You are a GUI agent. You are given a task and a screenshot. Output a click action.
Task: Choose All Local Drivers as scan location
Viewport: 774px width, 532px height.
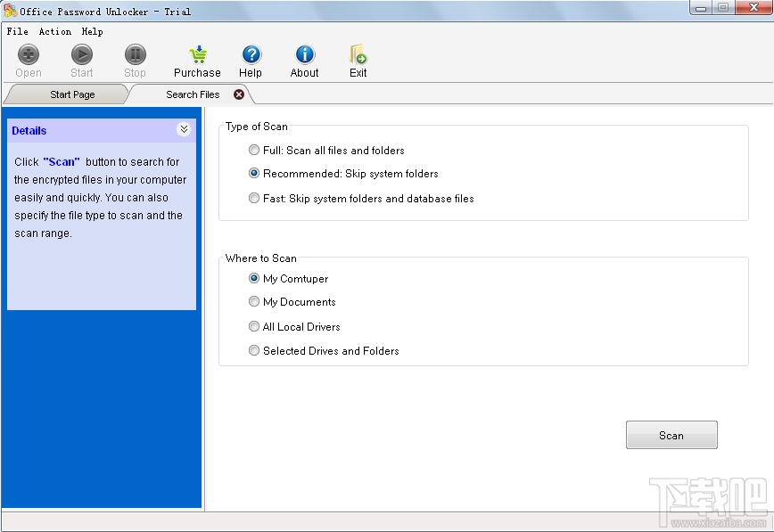coord(254,326)
